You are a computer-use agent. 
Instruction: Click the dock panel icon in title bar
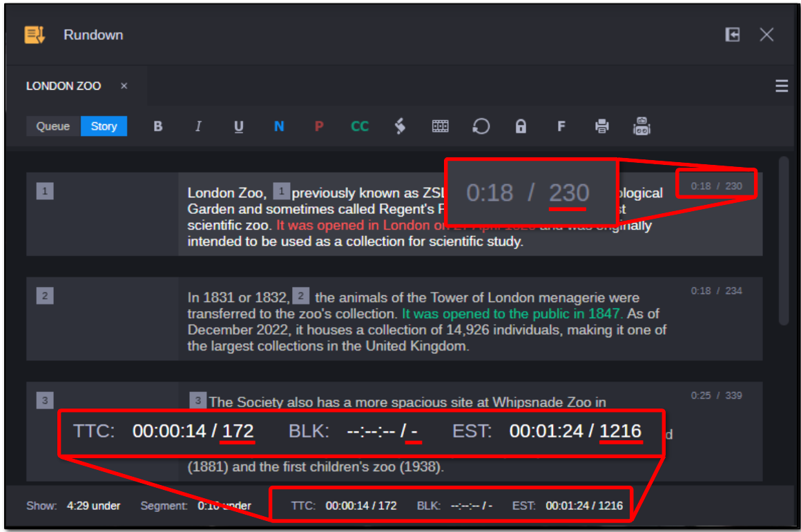point(733,35)
